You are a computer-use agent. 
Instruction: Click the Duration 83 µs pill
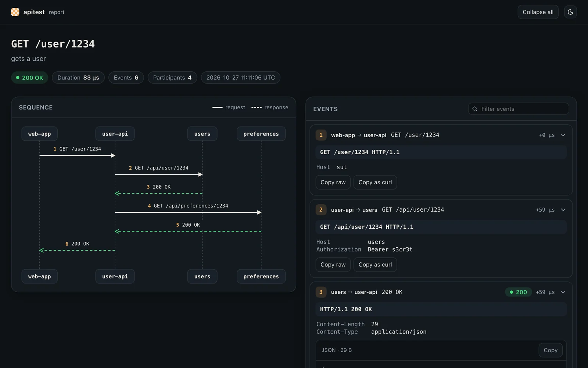(78, 78)
